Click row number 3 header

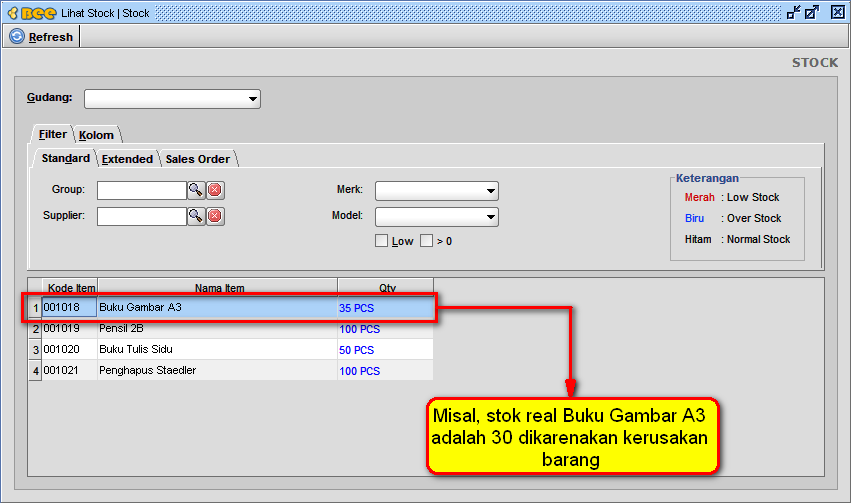coord(35,350)
